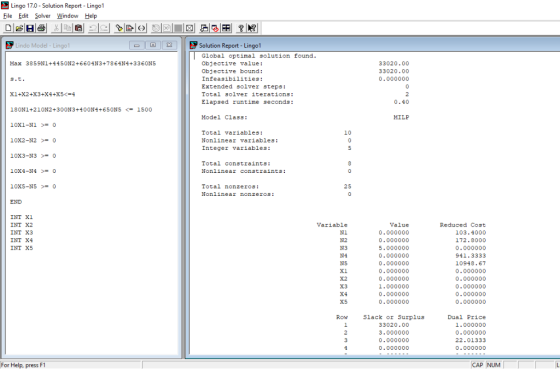Click the INT X1 declaration line
The height and width of the screenshot is (369, 560).
point(21,217)
